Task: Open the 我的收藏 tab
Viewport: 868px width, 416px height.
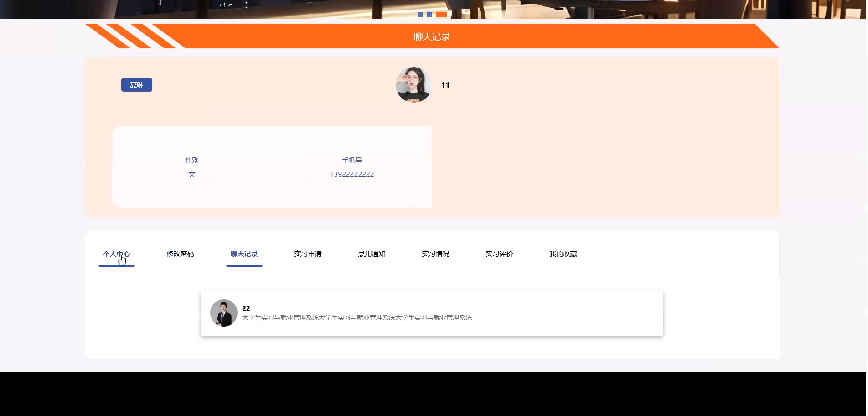Action: [x=563, y=254]
